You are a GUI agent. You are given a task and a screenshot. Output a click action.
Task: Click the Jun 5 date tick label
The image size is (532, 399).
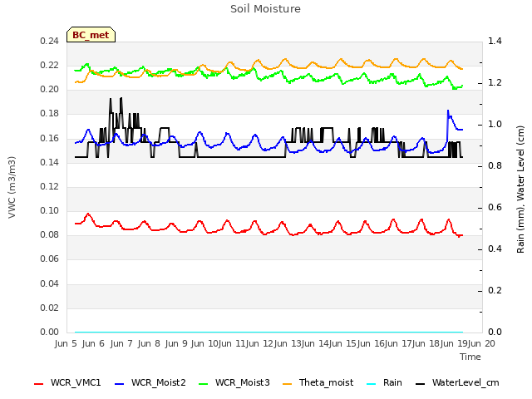66,343
